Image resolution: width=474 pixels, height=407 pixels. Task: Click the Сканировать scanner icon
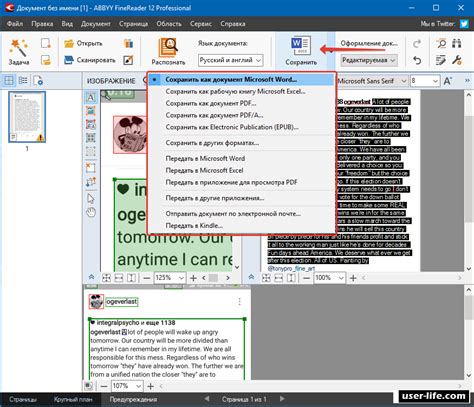[x=69, y=60]
